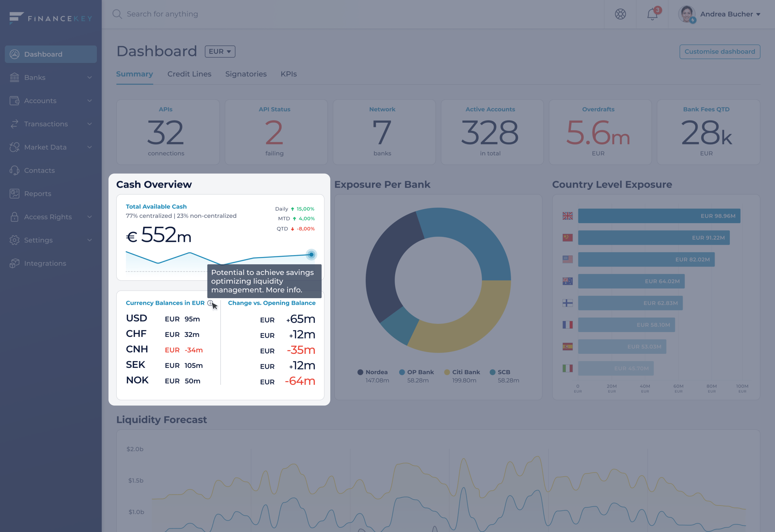Click the Reports sidebar icon
775x532 pixels.
(x=14, y=194)
